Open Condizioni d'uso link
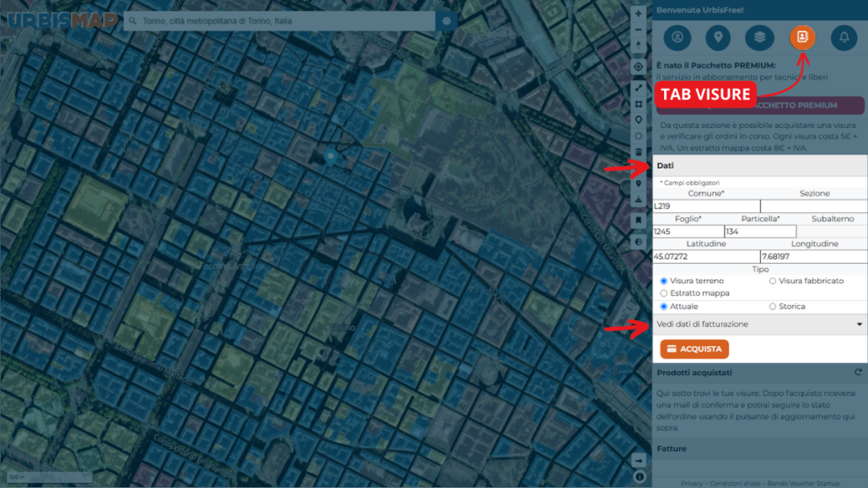 735,484
